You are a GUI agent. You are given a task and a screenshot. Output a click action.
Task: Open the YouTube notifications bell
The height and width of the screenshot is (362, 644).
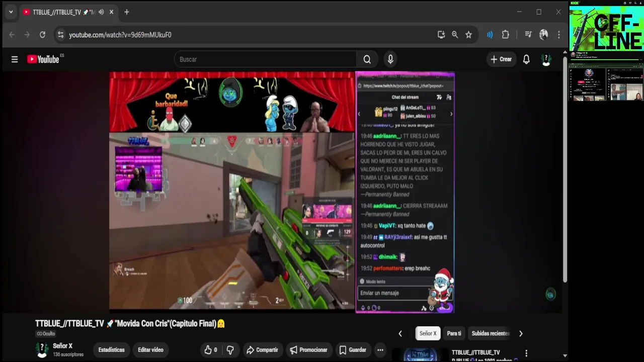tap(526, 59)
